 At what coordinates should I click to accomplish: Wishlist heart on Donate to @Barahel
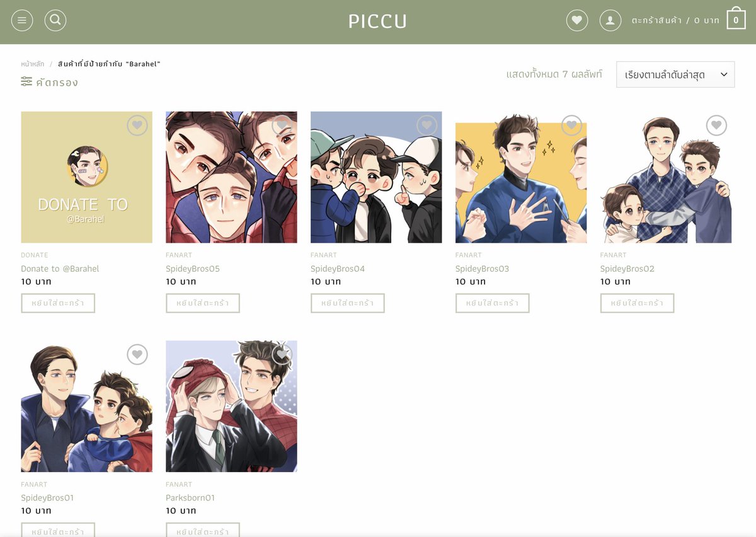(137, 125)
